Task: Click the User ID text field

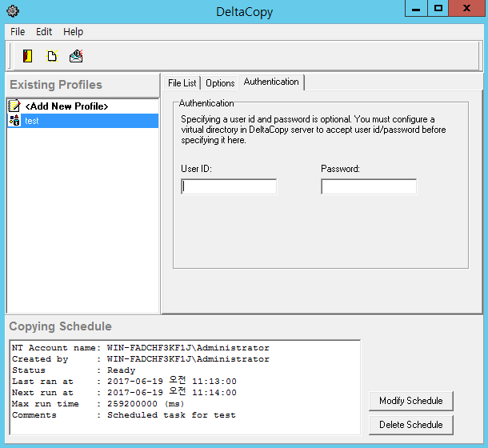Action: pos(229,186)
